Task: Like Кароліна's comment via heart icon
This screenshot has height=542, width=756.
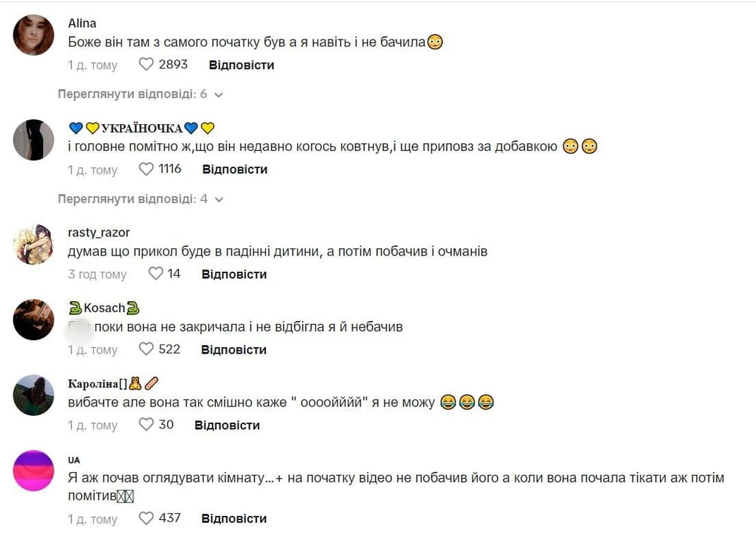Action: [x=146, y=425]
